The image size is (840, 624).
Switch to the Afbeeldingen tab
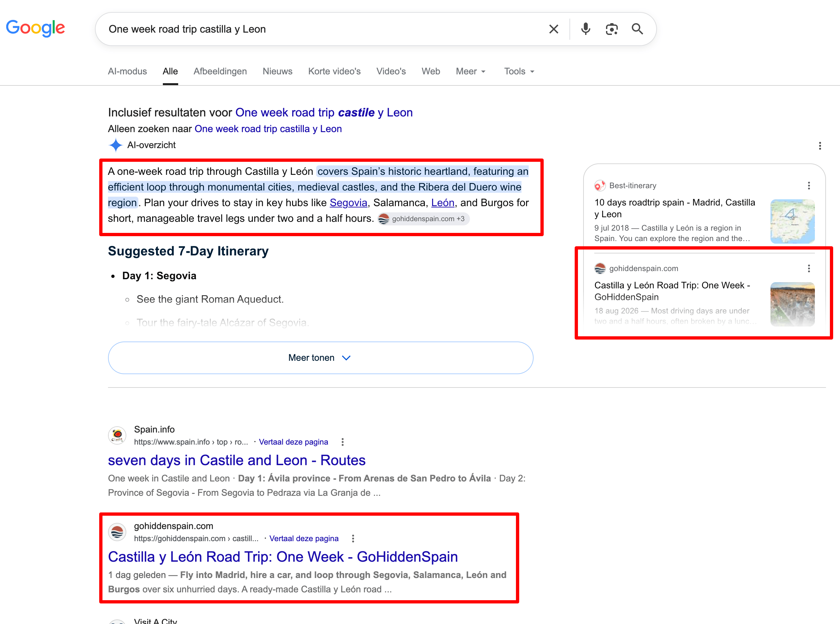tap(220, 71)
